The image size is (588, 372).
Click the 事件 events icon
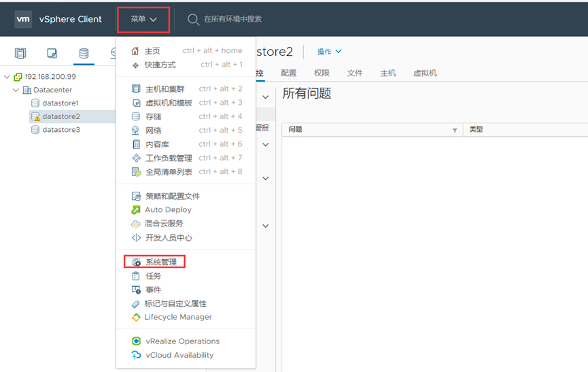[136, 290]
